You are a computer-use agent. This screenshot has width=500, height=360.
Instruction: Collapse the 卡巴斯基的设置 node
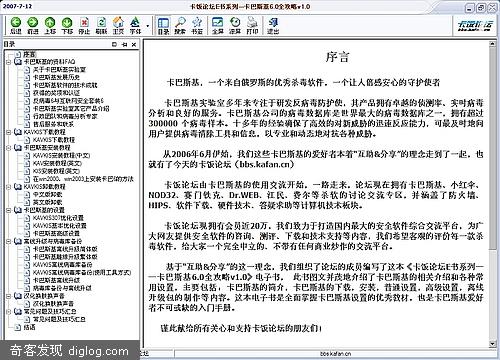click(9, 210)
